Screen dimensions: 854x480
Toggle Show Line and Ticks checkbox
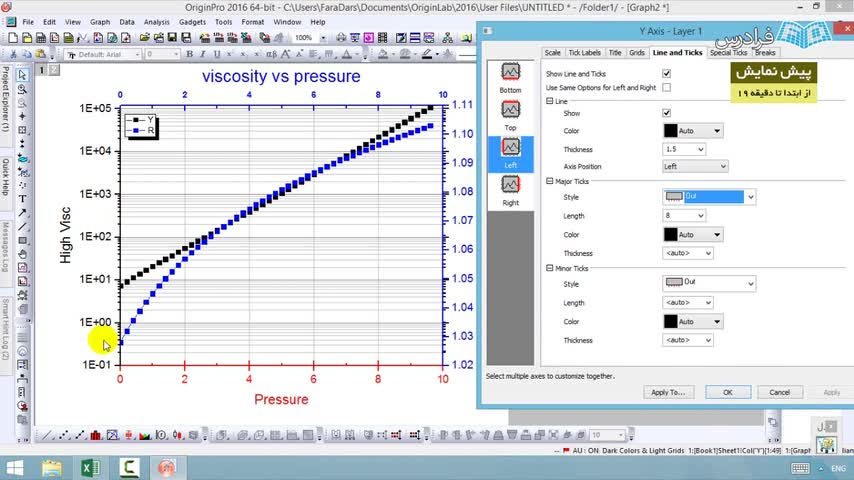coord(666,74)
